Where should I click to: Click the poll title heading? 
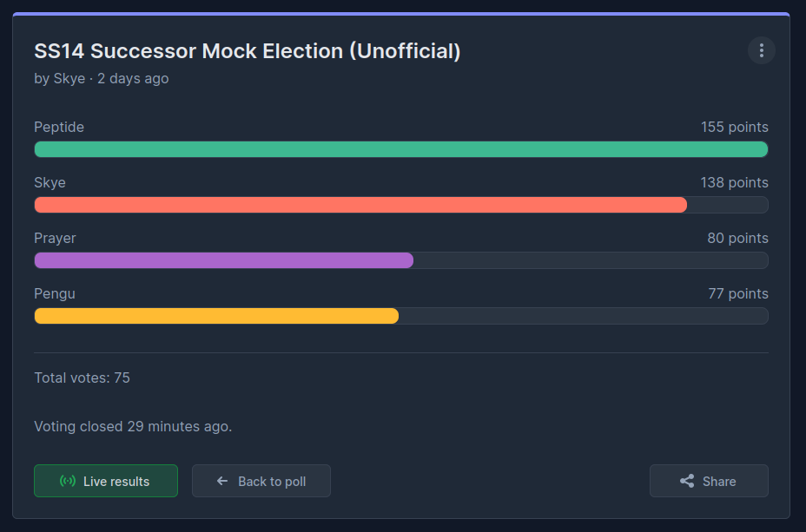(x=248, y=51)
